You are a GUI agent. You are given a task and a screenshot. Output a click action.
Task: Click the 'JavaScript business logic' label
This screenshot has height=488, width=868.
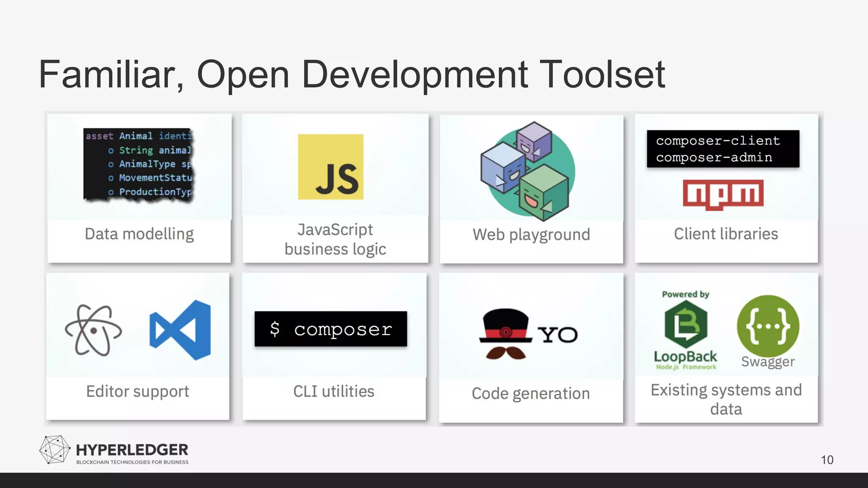(335, 239)
